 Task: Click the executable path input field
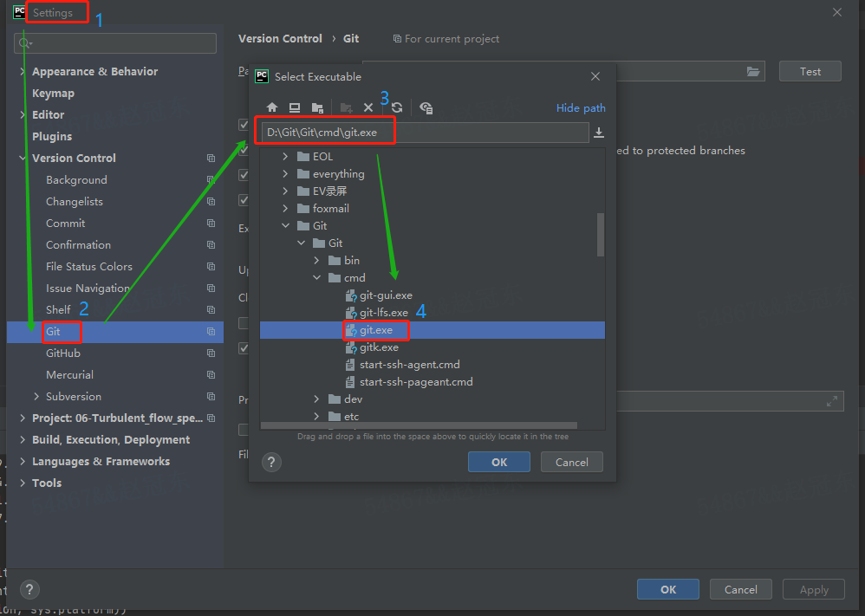(x=424, y=133)
